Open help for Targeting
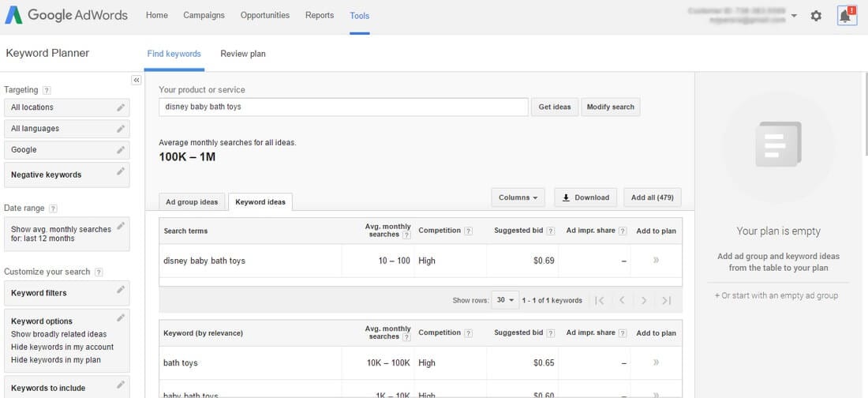 [47, 90]
